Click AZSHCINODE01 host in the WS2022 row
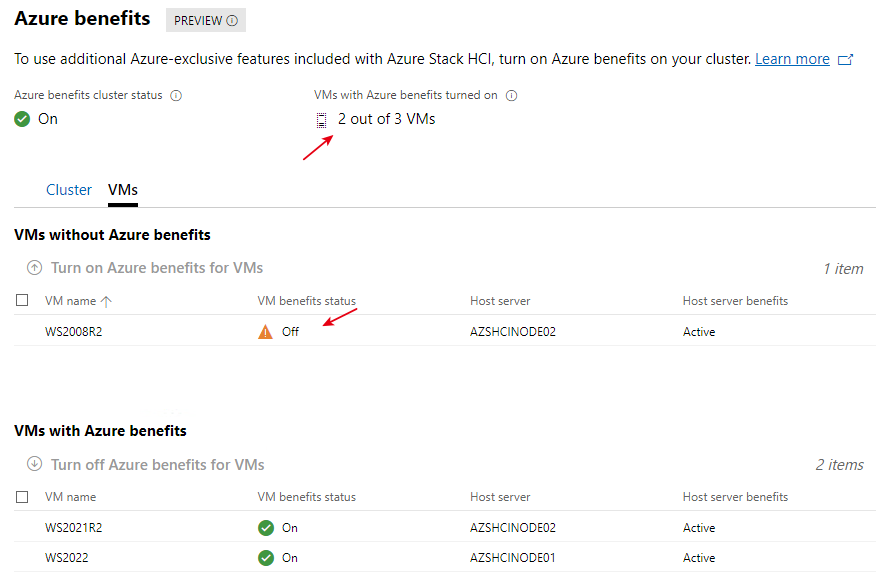 click(x=513, y=557)
